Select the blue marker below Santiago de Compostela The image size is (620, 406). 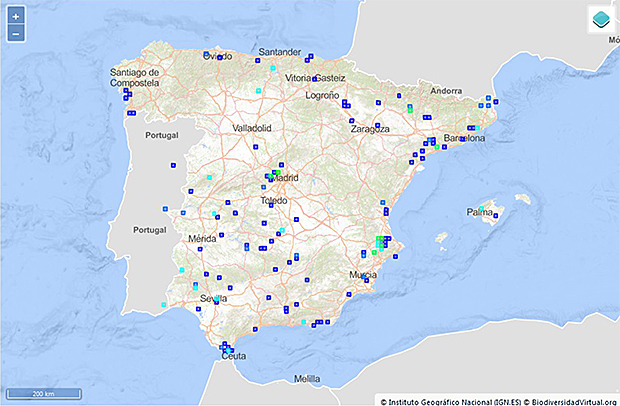click(x=127, y=95)
